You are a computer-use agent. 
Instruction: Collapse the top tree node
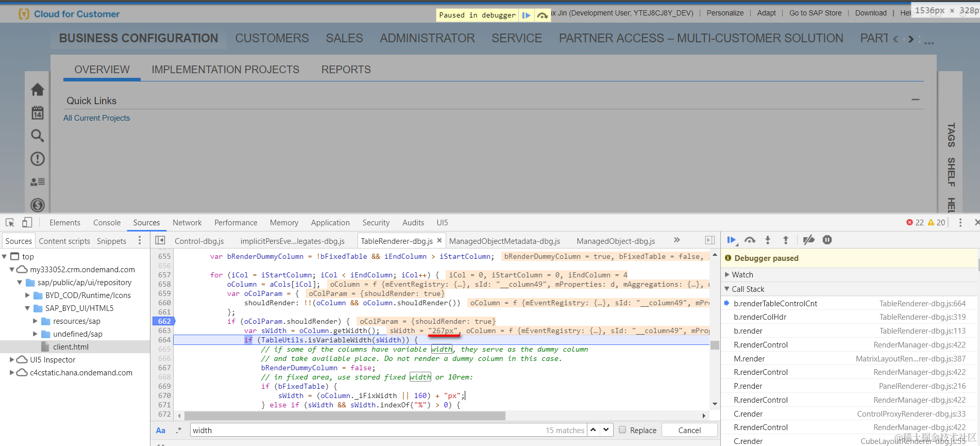tap(5, 256)
